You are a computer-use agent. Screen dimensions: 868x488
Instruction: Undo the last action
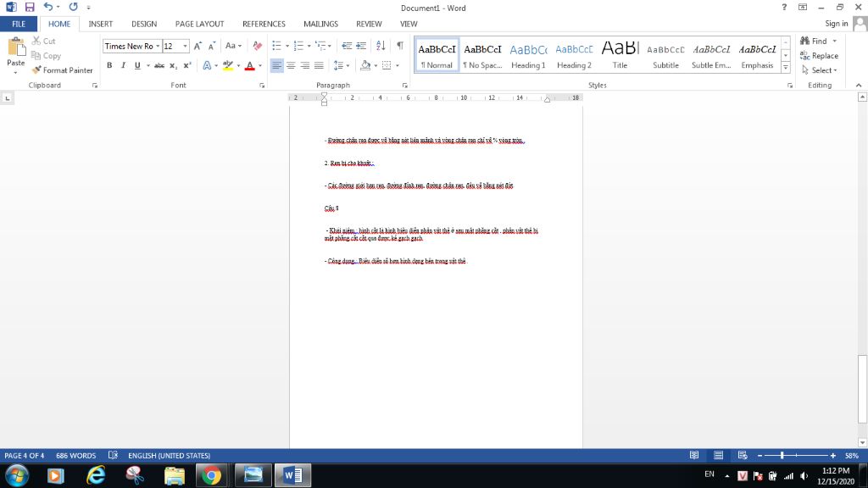[48, 7]
